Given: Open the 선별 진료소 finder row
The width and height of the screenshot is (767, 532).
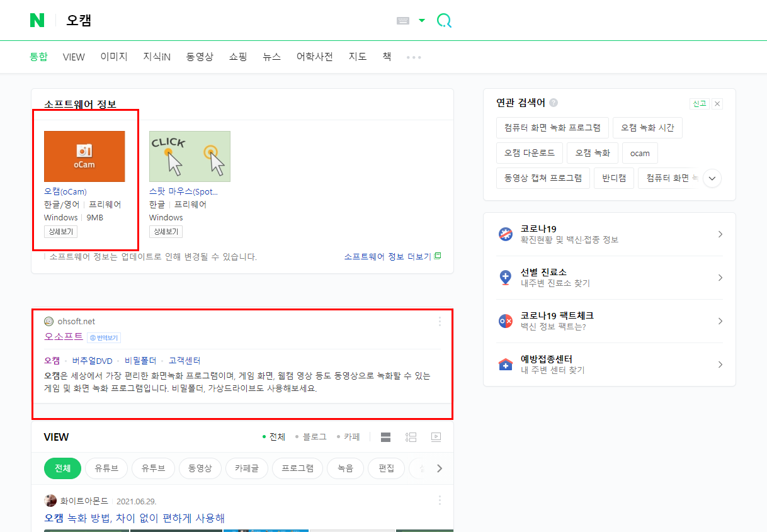Looking at the screenshot, I should pos(610,278).
